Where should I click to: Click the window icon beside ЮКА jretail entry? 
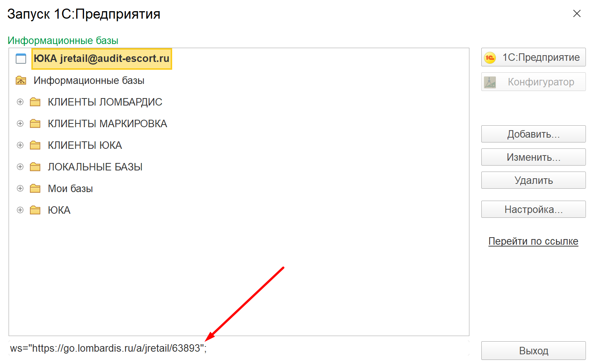click(x=21, y=59)
